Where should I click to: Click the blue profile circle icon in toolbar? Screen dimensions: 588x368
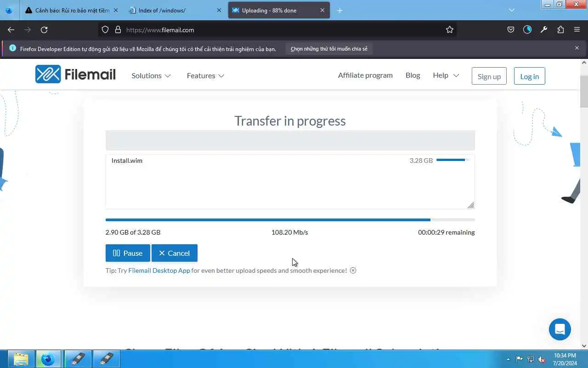click(x=527, y=30)
